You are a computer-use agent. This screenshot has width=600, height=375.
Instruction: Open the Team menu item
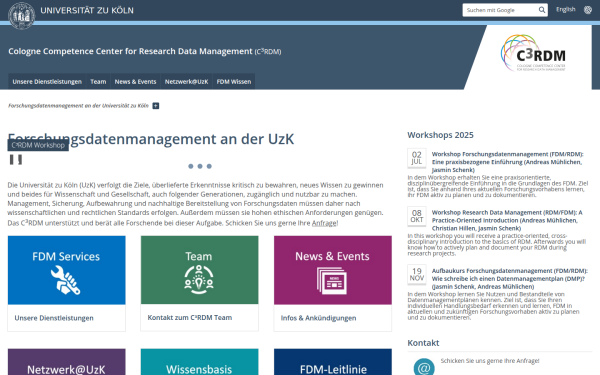pos(98,82)
